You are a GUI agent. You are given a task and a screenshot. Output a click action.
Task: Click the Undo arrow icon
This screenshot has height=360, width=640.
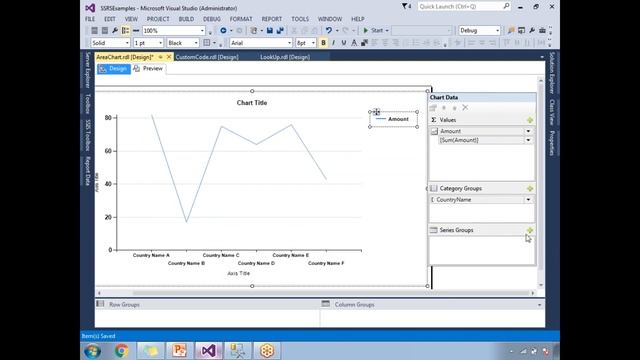click(329, 31)
